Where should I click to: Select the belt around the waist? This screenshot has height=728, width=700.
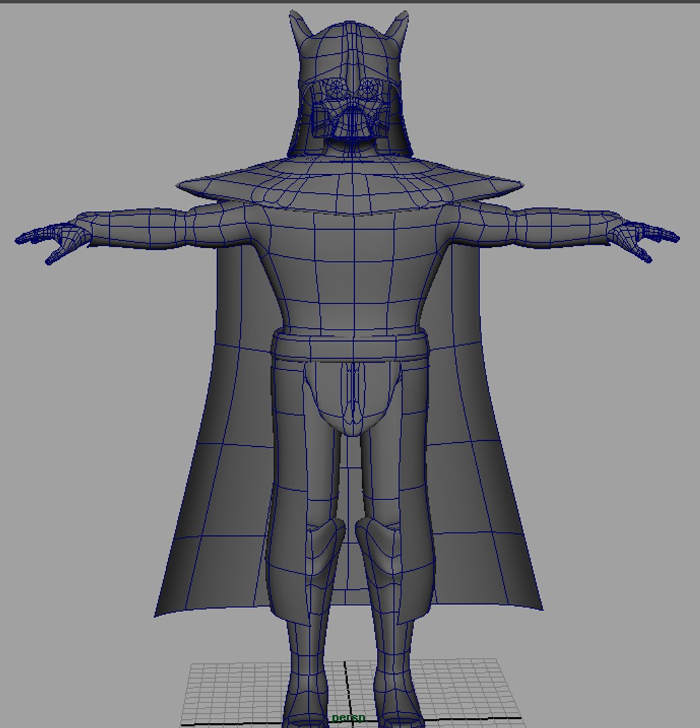point(349,344)
